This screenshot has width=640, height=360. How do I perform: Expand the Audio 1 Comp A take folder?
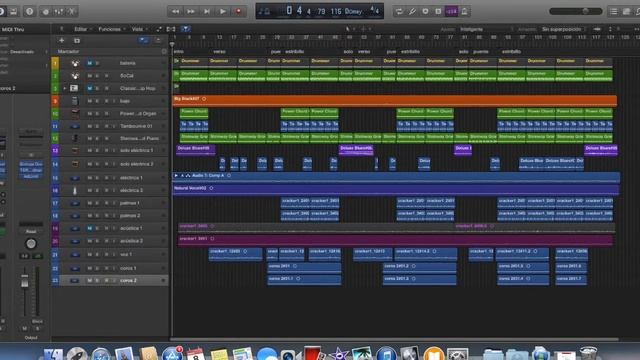pyautogui.click(x=176, y=176)
